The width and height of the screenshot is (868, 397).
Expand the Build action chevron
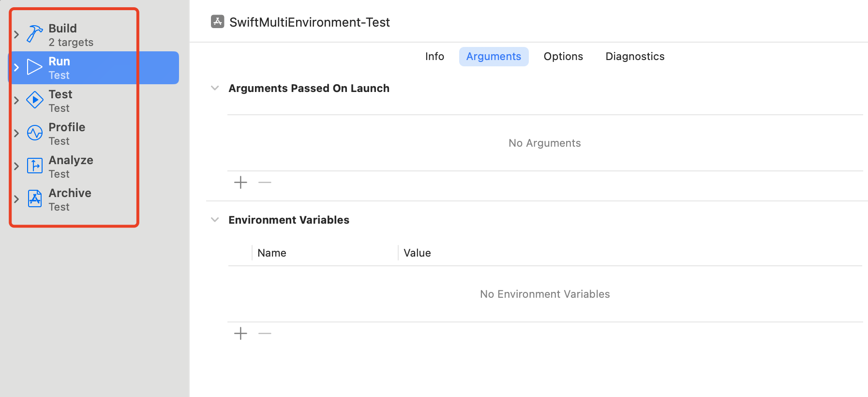click(16, 34)
